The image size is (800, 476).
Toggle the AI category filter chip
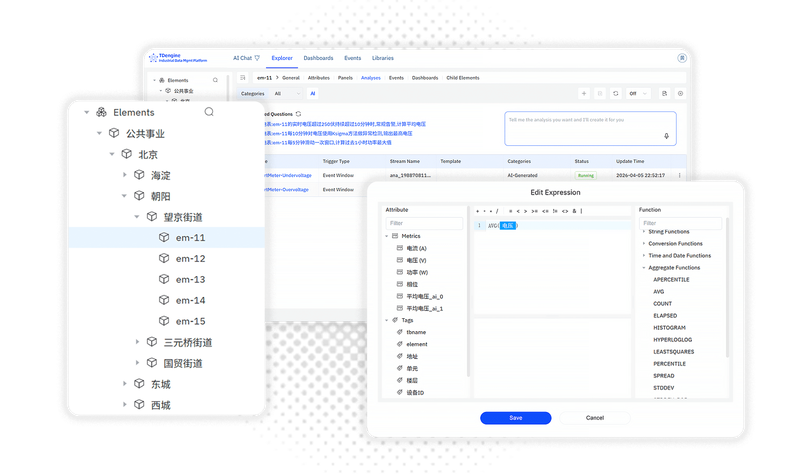point(313,93)
